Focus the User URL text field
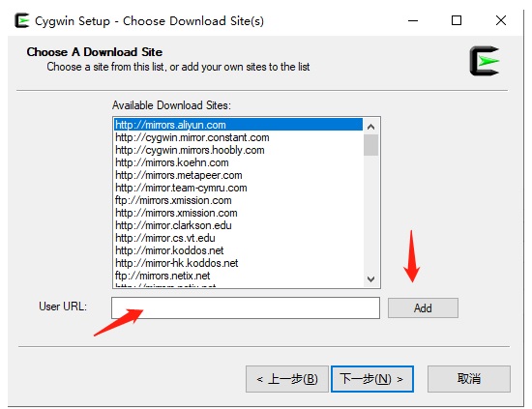 click(x=246, y=307)
